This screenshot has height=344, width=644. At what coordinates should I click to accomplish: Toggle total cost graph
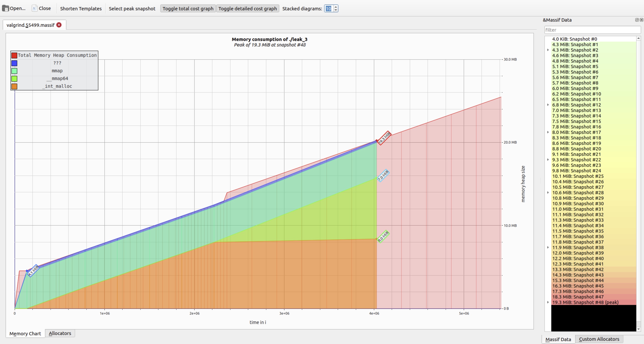pyautogui.click(x=188, y=8)
